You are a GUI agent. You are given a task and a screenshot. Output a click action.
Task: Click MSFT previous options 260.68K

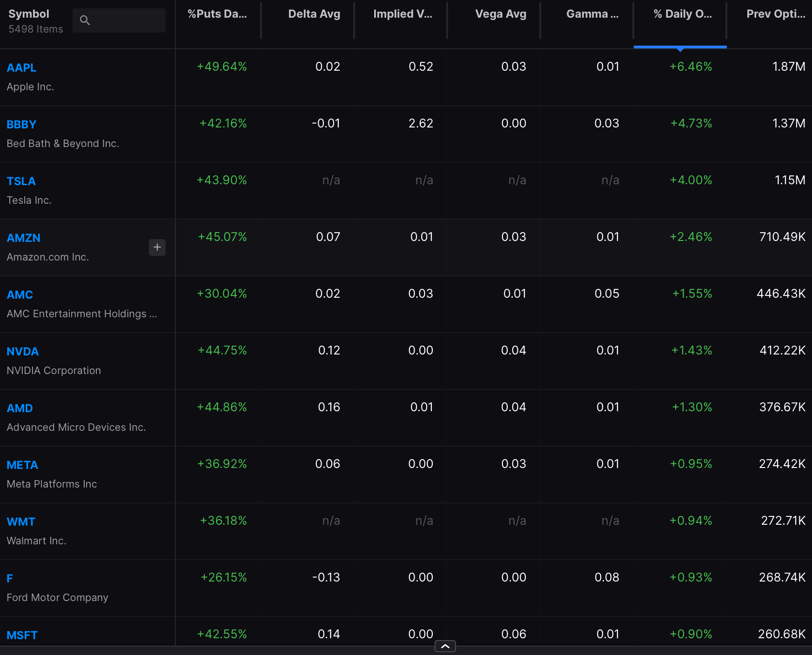[782, 634]
